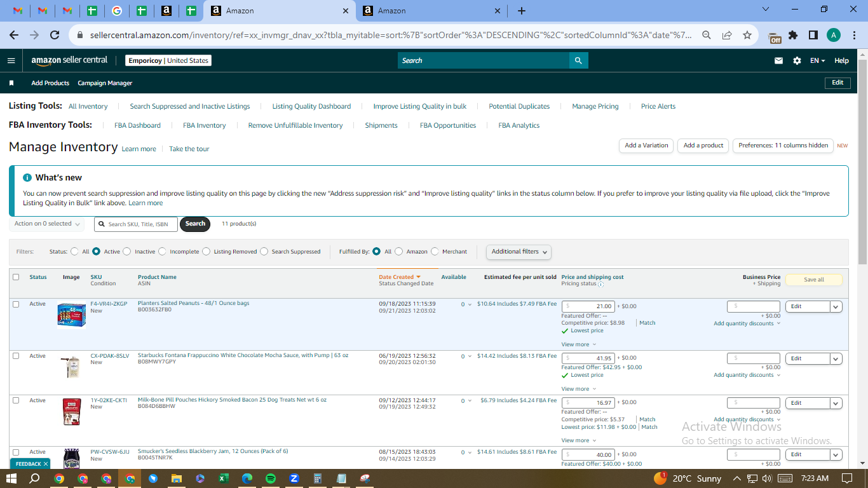The height and width of the screenshot is (488, 868).
Task: Open Excel from the taskbar
Action: (x=224, y=478)
